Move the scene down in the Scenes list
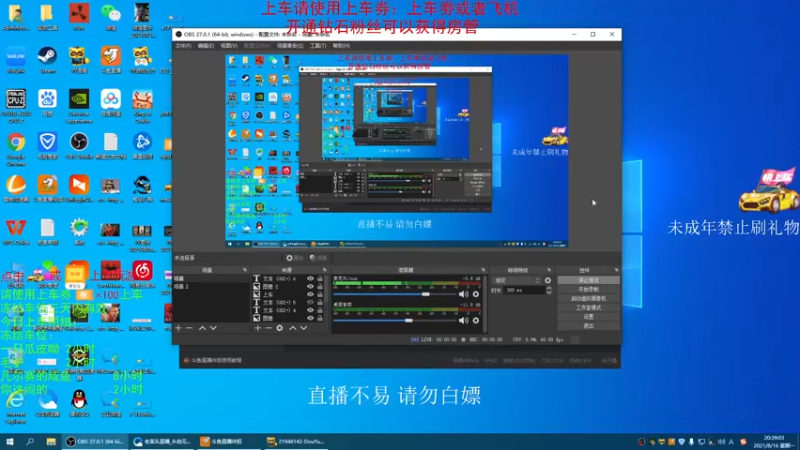This screenshot has width=800, height=450. (x=213, y=328)
